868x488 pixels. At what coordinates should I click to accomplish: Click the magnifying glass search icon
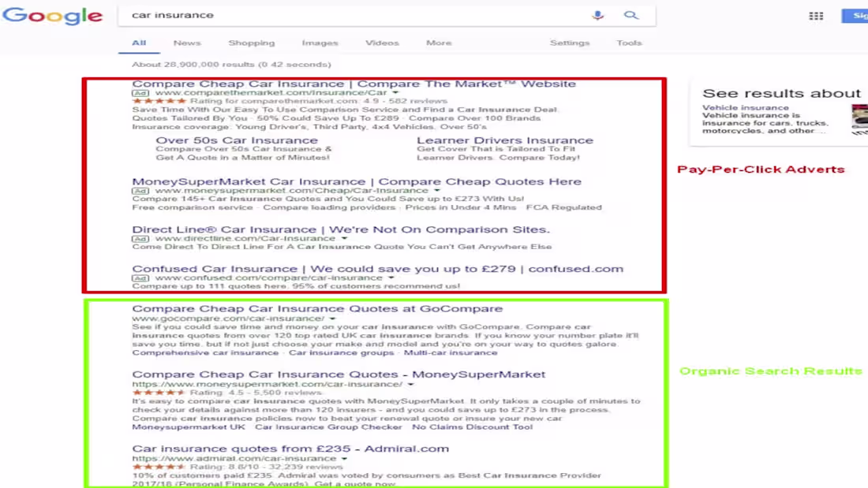point(631,16)
